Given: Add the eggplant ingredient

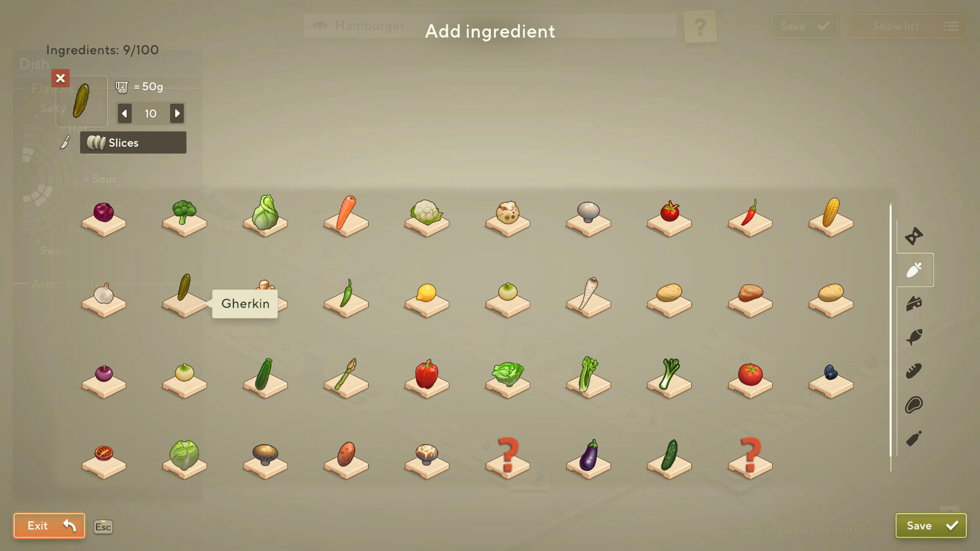Looking at the screenshot, I should (x=588, y=459).
